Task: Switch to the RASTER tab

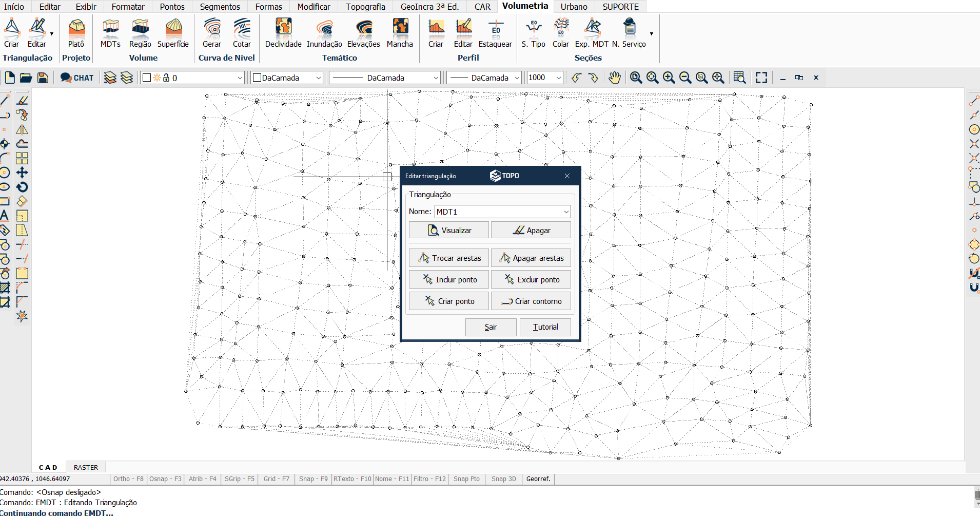Action: [86, 468]
